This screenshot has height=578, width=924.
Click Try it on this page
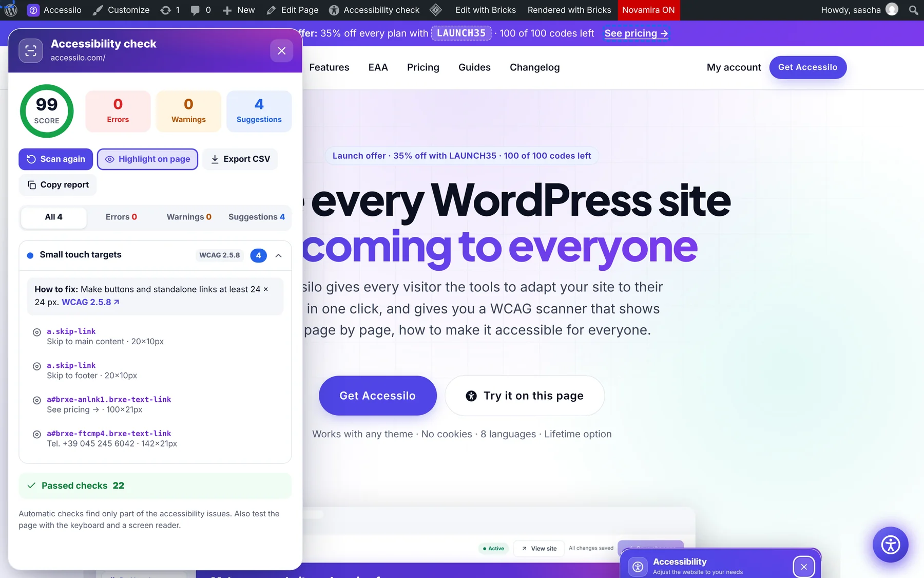click(x=525, y=396)
